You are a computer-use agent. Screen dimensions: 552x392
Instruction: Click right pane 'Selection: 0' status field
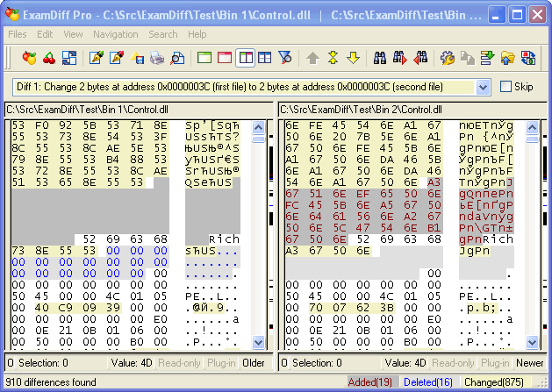[x=317, y=363]
